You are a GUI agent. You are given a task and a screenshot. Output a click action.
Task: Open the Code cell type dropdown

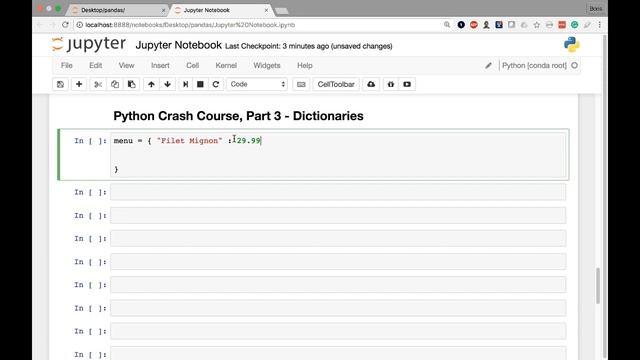257,84
